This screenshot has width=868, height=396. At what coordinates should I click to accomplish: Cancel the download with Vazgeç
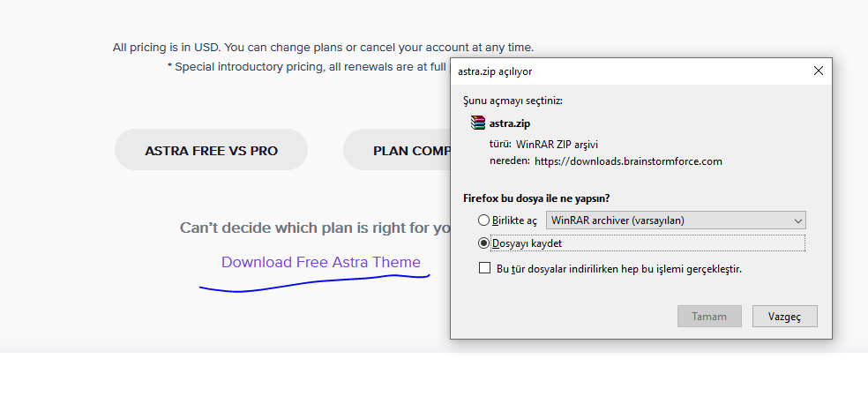coord(784,317)
